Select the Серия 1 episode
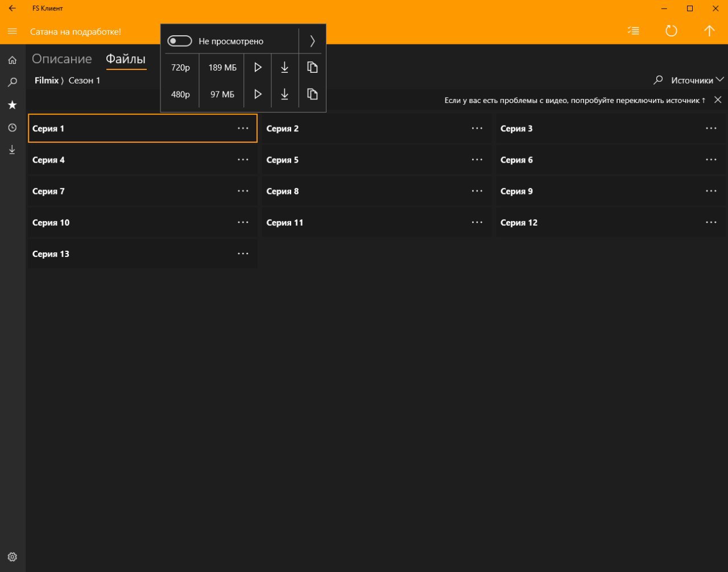The width and height of the screenshot is (728, 572). 143,128
